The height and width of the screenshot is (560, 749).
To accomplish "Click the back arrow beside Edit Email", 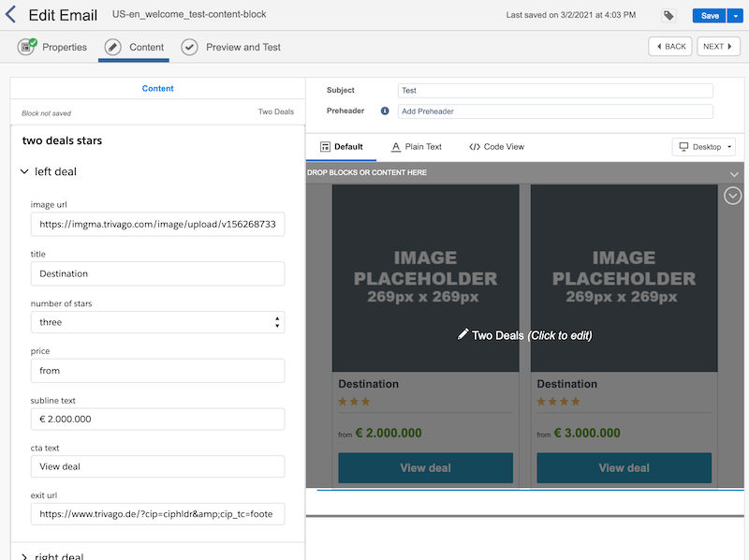I will pyautogui.click(x=11, y=15).
